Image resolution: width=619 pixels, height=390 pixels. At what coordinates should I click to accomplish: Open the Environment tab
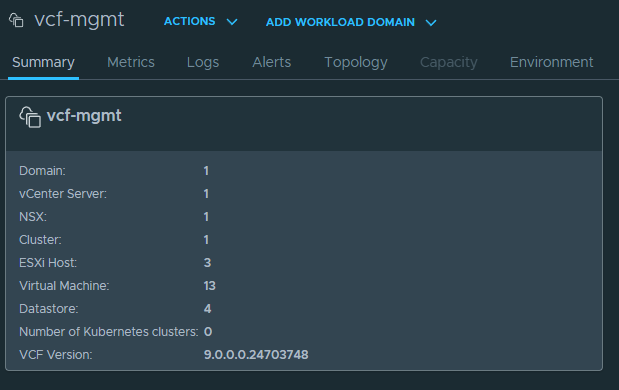click(551, 62)
